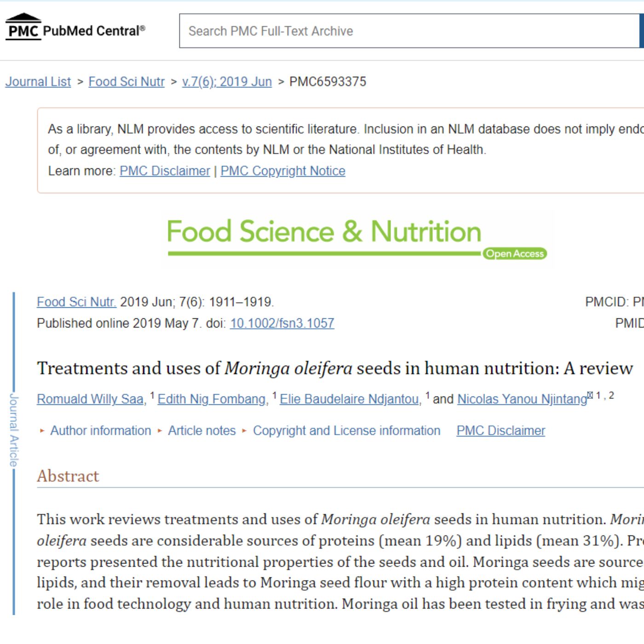Expand Author information section
The height and width of the screenshot is (644, 644).
(100, 431)
